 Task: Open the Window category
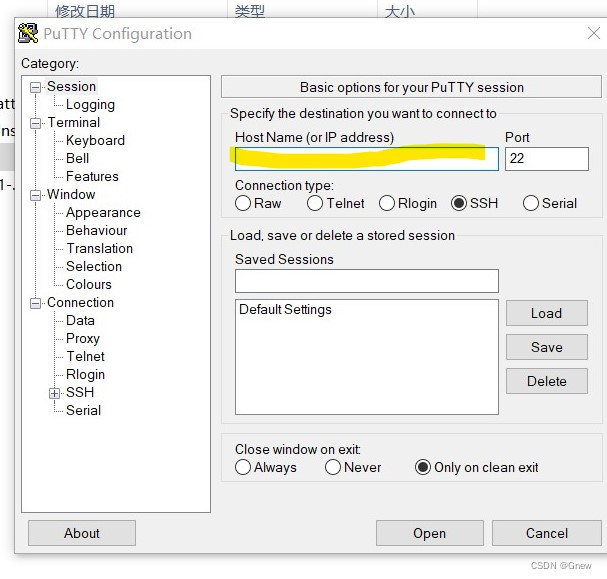point(71,194)
